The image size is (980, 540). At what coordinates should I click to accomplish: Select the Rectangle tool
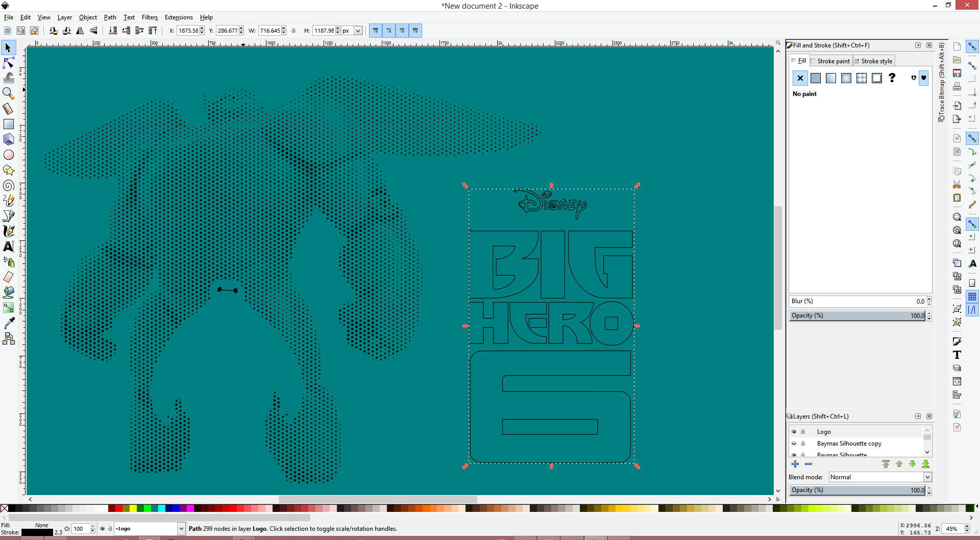[8, 124]
